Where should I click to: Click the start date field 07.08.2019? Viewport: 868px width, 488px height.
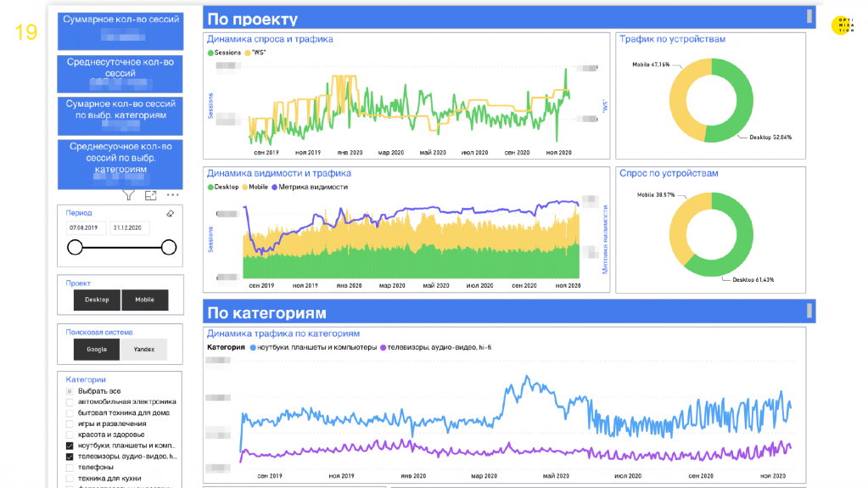(85, 227)
